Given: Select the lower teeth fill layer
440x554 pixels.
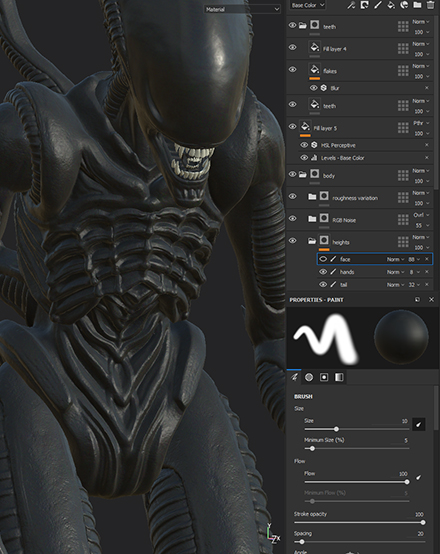Looking at the screenshot, I should [x=359, y=105].
